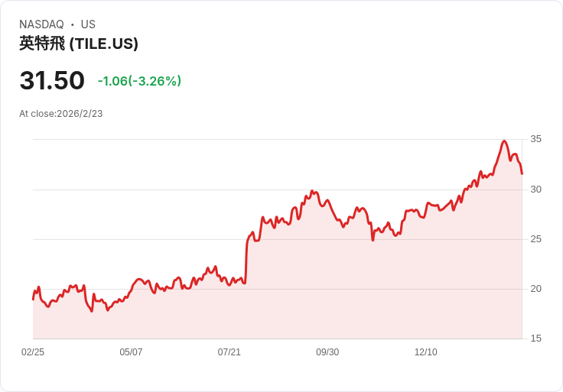
Task: Select the 07/21 date on the time axis
Action: click(229, 352)
